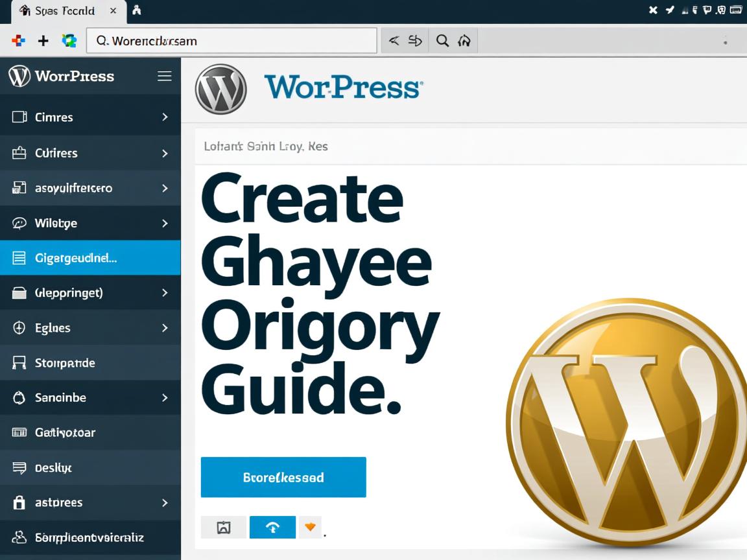The image size is (747, 560).
Task: Toggle the sidebar with the hamburger menu
Action: [x=164, y=76]
